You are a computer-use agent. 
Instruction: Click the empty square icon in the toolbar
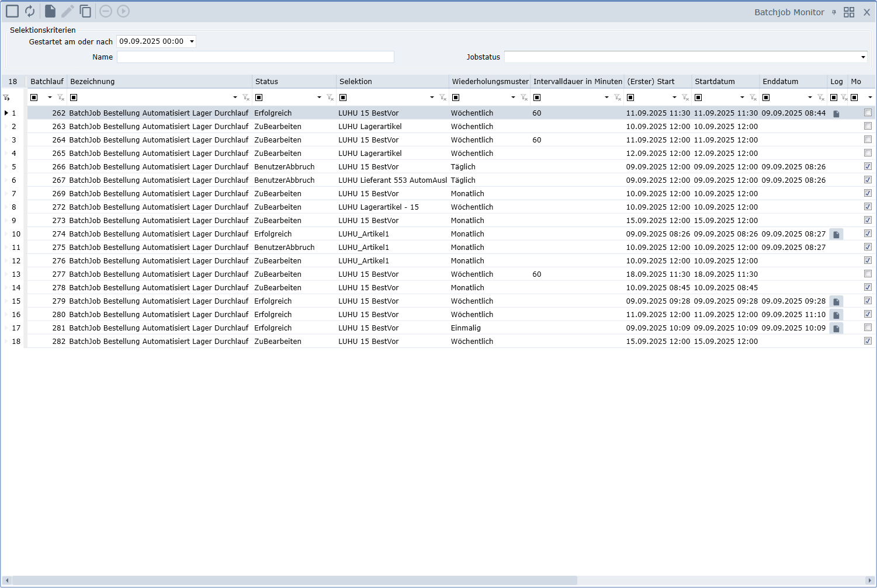(12, 11)
